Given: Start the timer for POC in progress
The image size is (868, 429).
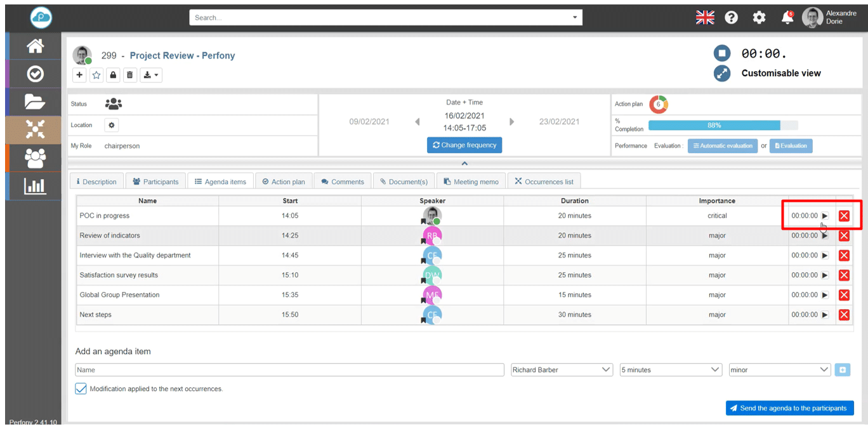Looking at the screenshot, I should coord(825,216).
